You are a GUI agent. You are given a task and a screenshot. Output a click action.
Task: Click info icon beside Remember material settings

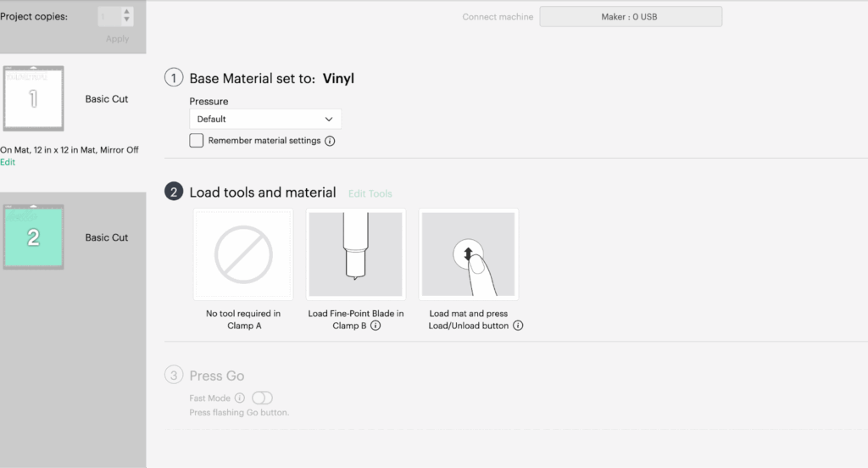tap(330, 142)
